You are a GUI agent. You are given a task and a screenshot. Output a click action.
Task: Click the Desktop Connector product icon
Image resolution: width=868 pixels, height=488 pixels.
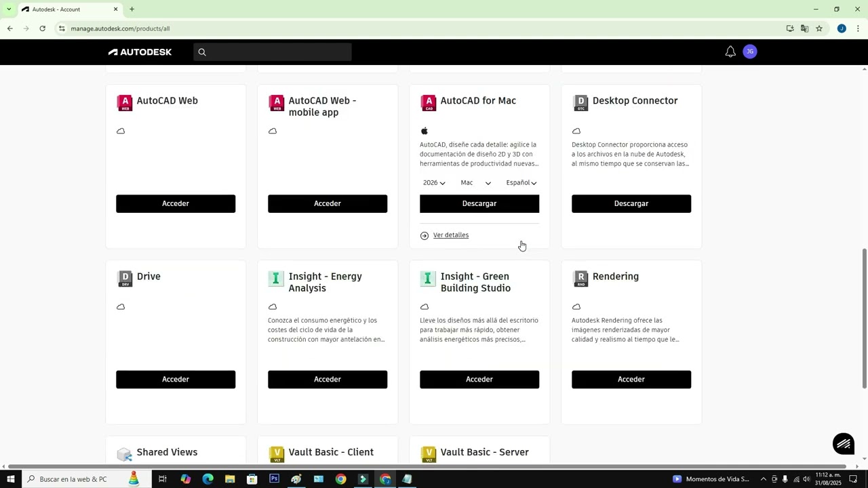580,103
